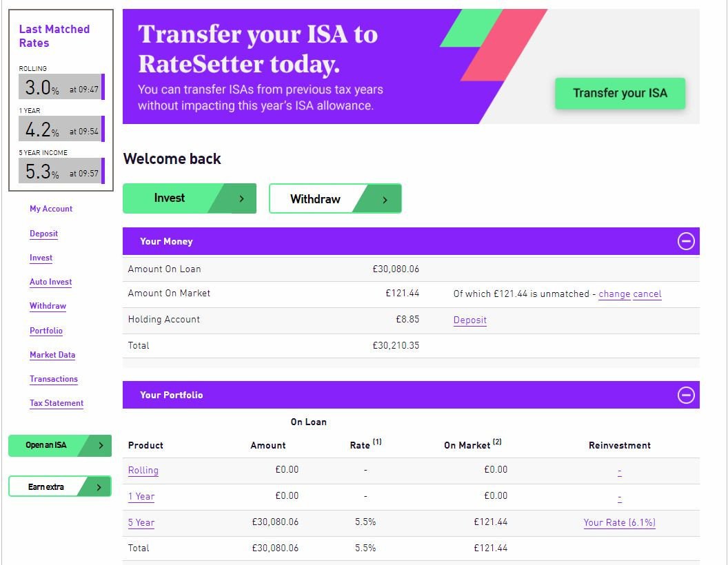Open the 1 Year product link
The width and height of the screenshot is (728, 565).
[x=141, y=496]
